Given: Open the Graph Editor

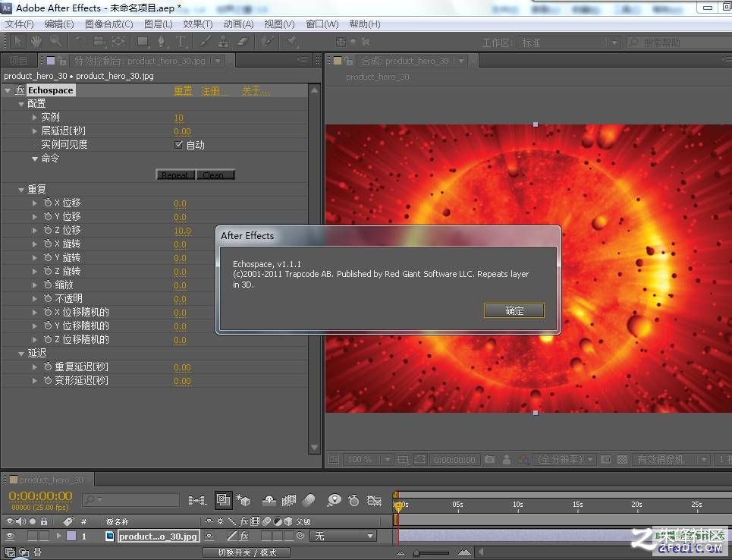Looking at the screenshot, I should tap(374, 500).
